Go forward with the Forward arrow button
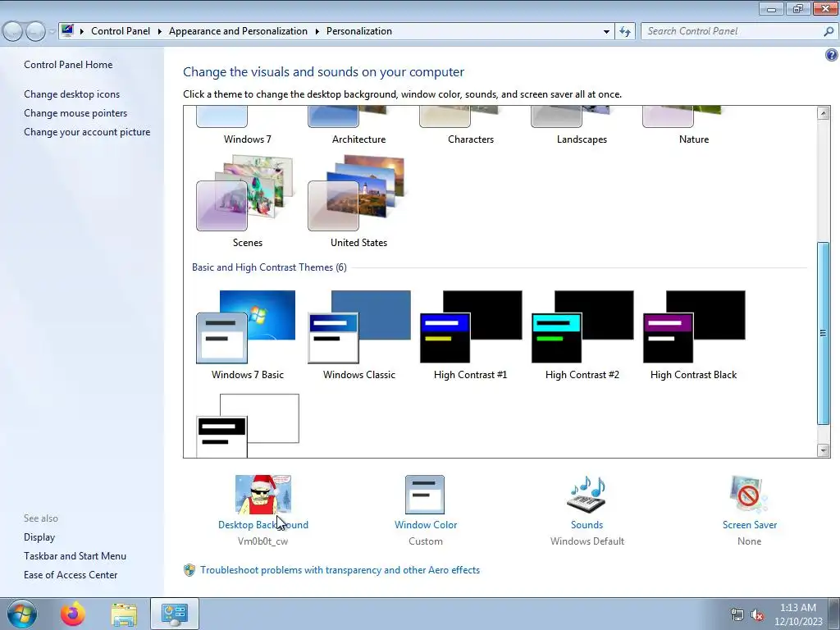The width and height of the screenshot is (840, 630). (x=35, y=32)
